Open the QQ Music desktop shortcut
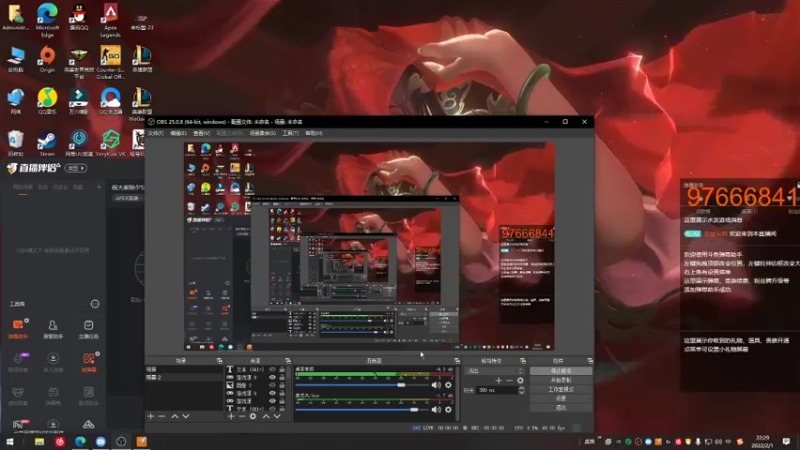The image size is (800, 450). 47,101
